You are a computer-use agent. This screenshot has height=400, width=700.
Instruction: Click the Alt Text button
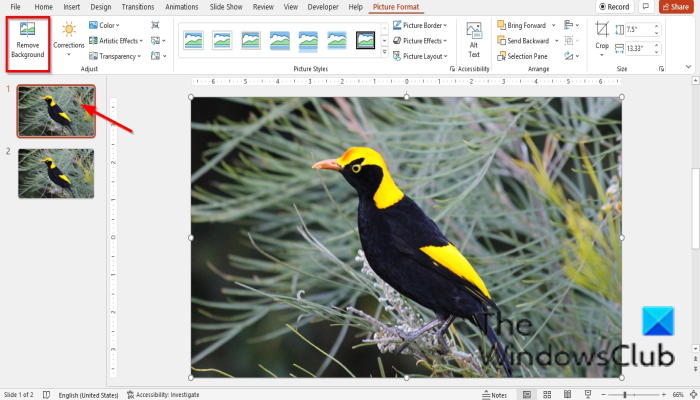point(474,40)
